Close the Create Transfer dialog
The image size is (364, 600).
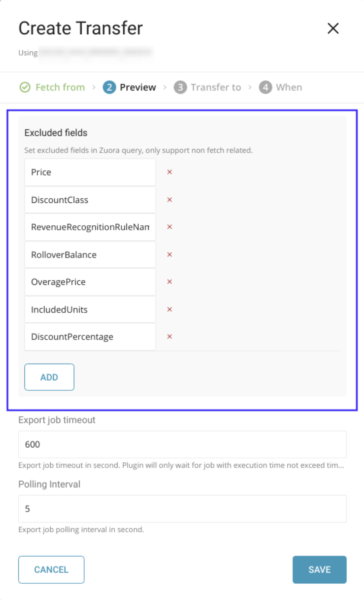(333, 29)
